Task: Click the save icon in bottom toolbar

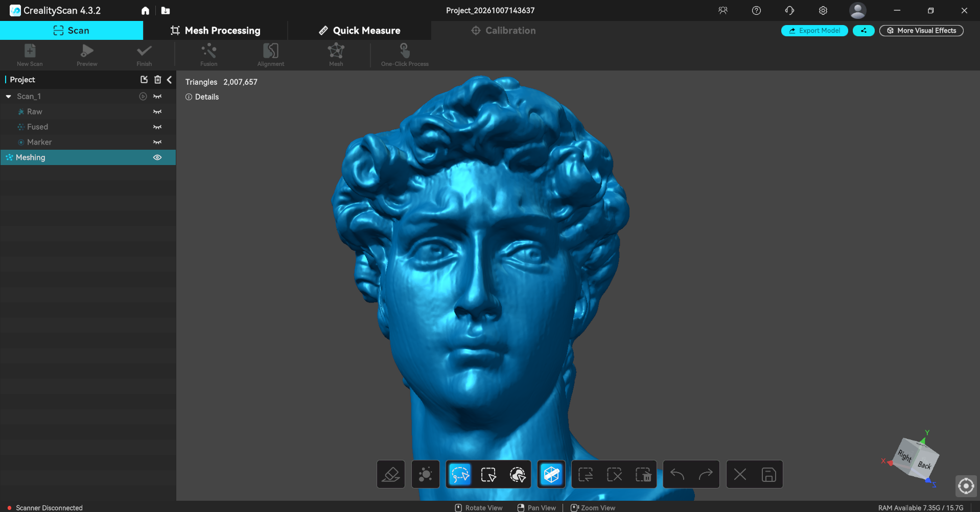Action: click(768, 475)
